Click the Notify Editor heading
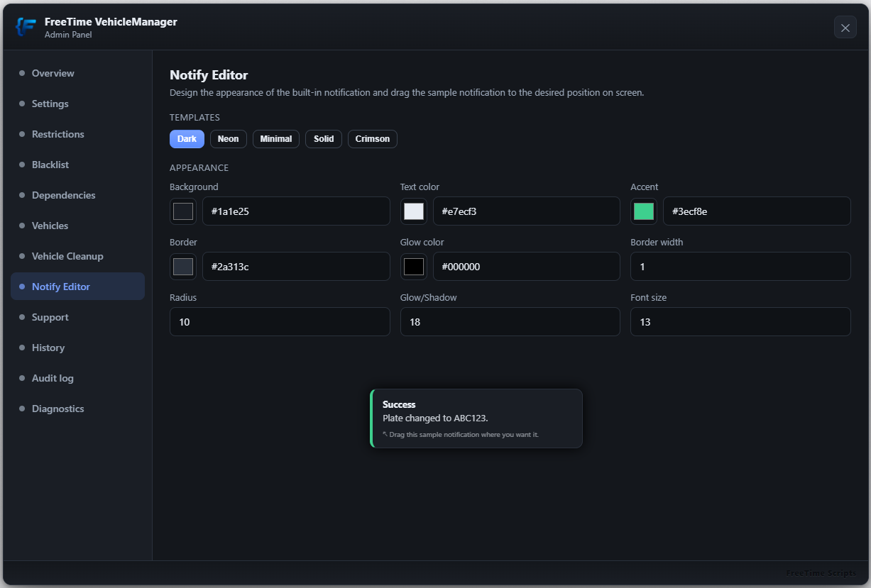Viewport: 871px width, 588px height. click(209, 75)
